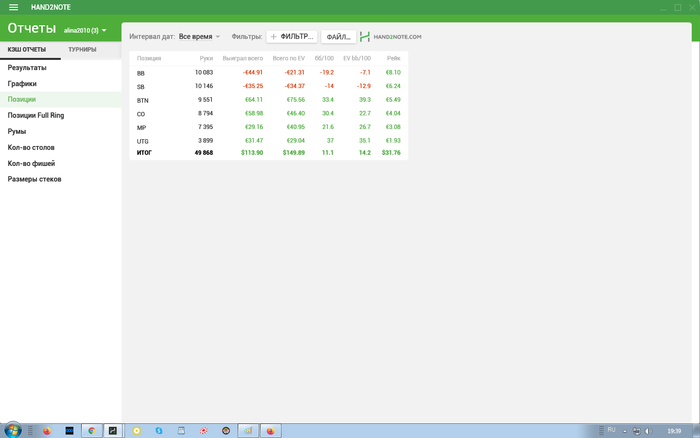Viewport: 700px width, 438px height.
Task: Click the $113.90 total winnings cell
Action: coord(252,153)
